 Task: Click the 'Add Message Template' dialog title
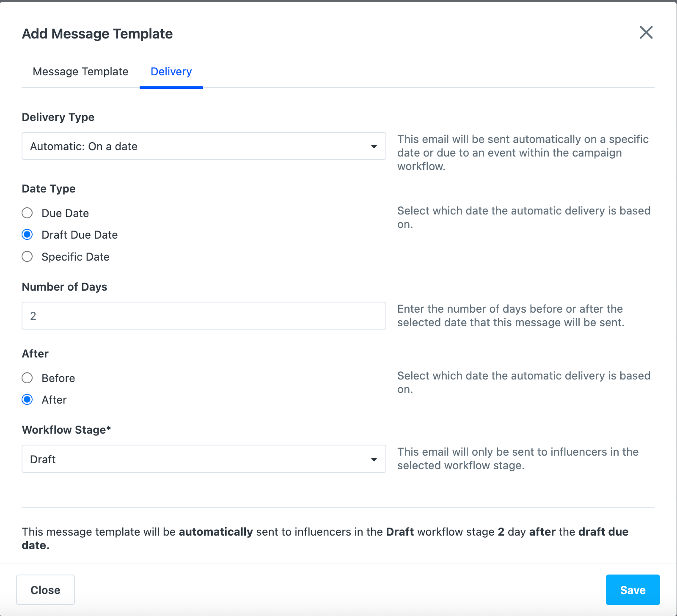tap(97, 34)
